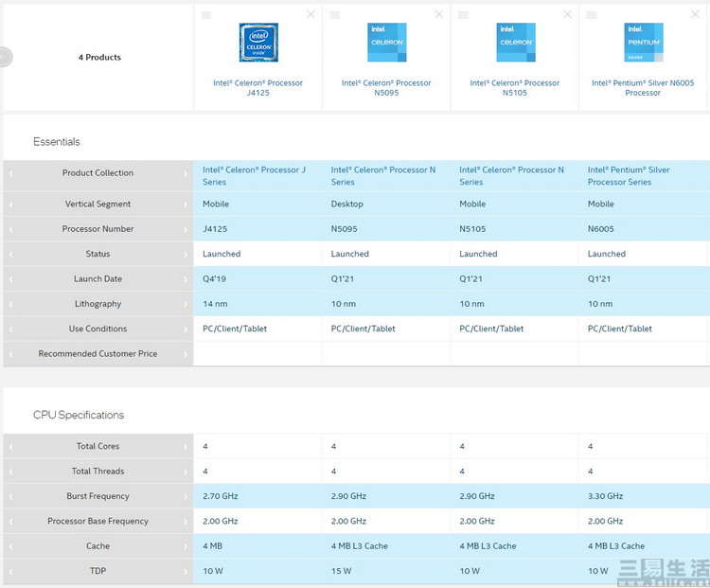Open Celeron N5105 badge image
Image resolution: width=710 pixels, height=588 pixels.
[x=516, y=42]
